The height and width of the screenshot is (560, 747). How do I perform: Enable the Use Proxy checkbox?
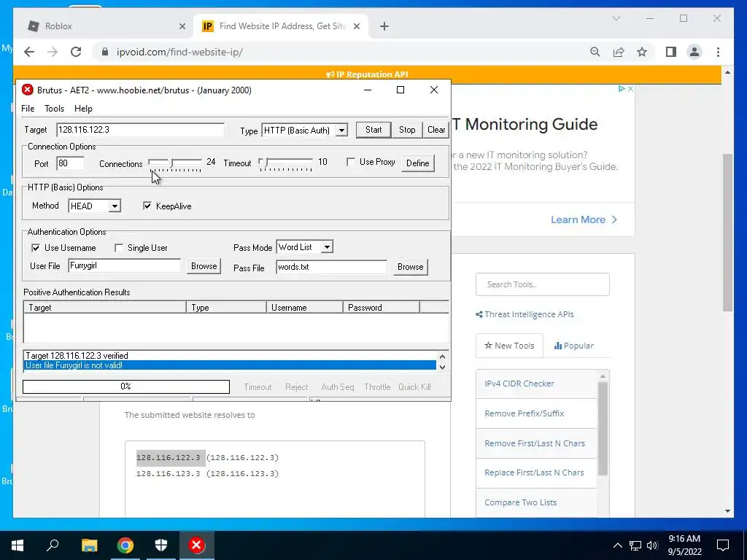pyautogui.click(x=351, y=162)
